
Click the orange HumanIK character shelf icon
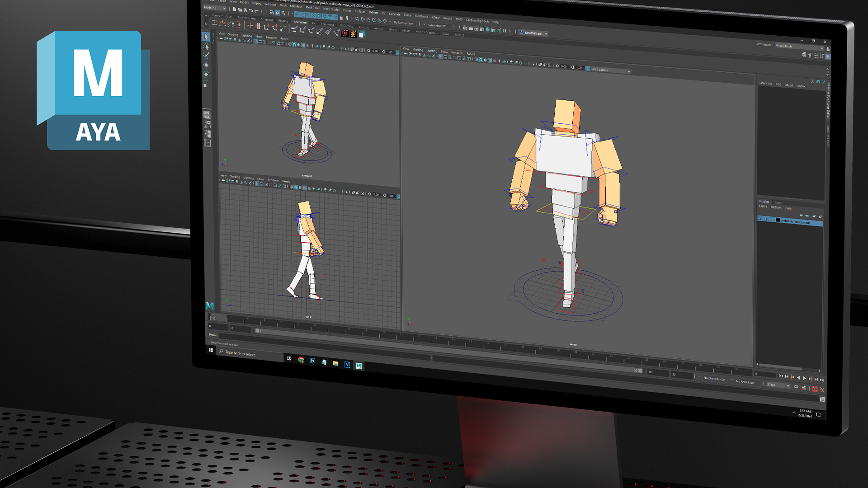click(353, 33)
